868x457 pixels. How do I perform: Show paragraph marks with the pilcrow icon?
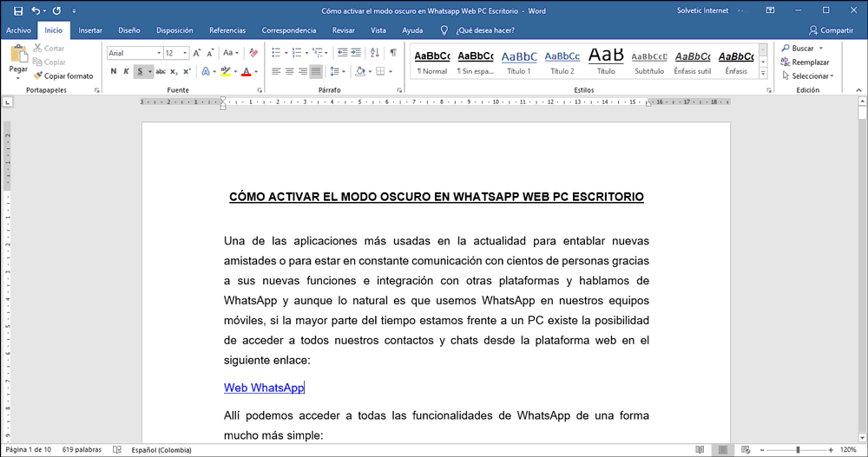click(393, 53)
